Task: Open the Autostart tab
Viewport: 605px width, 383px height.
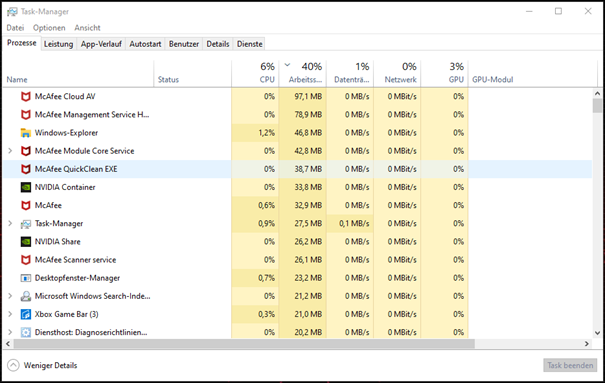Action: (145, 44)
